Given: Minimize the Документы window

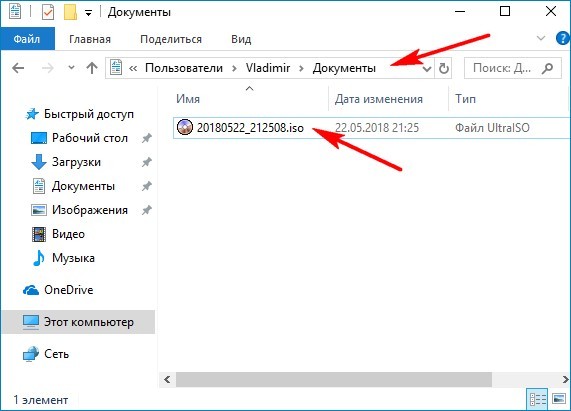Looking at the screenshot, I should (x=460, y=12).
